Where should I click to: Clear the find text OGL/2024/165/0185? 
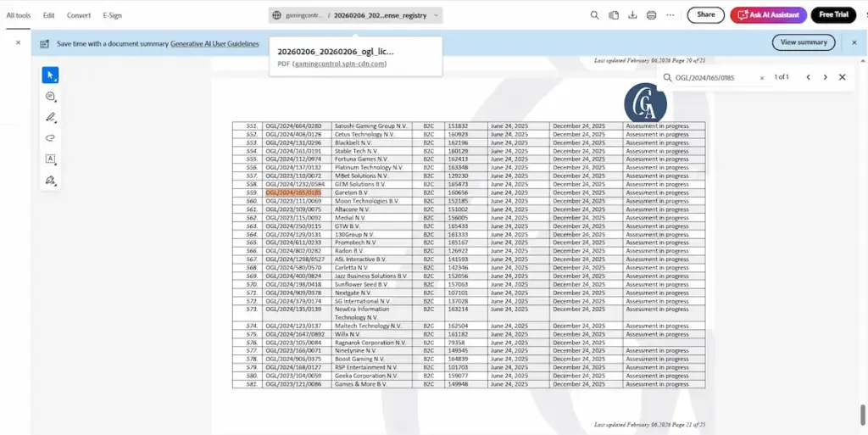point(762,78)
